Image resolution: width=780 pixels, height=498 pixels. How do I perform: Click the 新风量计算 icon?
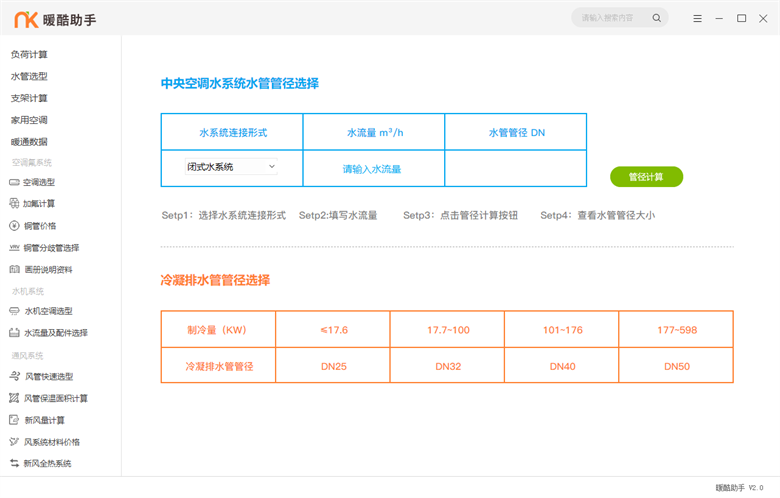[14, 420]
